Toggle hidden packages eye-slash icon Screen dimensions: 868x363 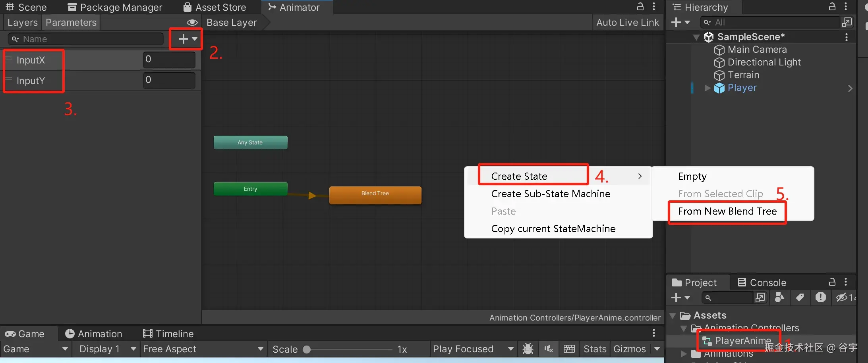point(841,297)
